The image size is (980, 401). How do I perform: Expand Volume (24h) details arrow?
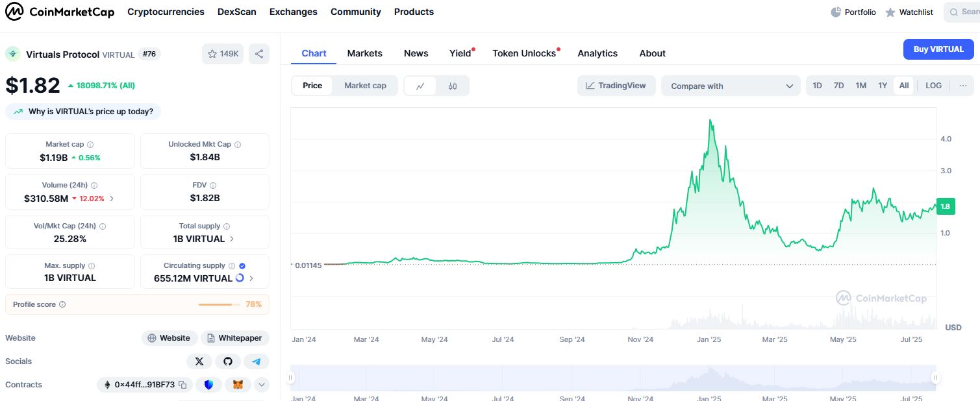(112, 199)
